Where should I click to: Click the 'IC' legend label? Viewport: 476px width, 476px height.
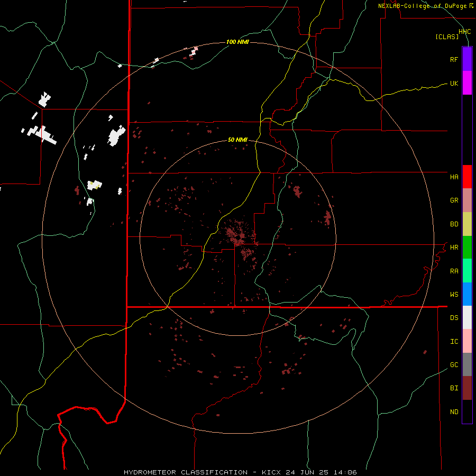coord(454,342)
